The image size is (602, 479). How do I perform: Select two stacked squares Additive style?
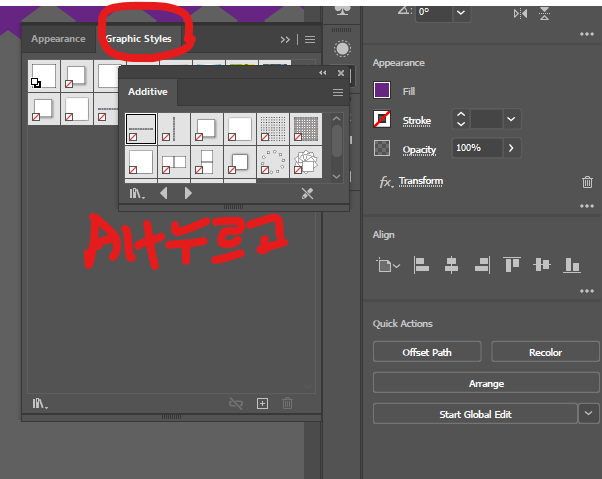coord(207,162)
